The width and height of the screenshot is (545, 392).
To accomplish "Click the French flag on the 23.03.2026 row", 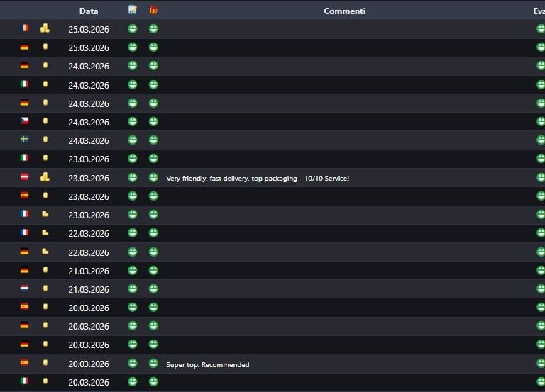I will [24, 214].
